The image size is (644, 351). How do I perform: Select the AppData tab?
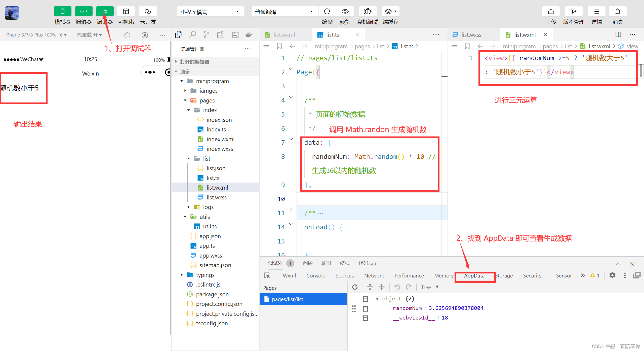pos(474,275)
